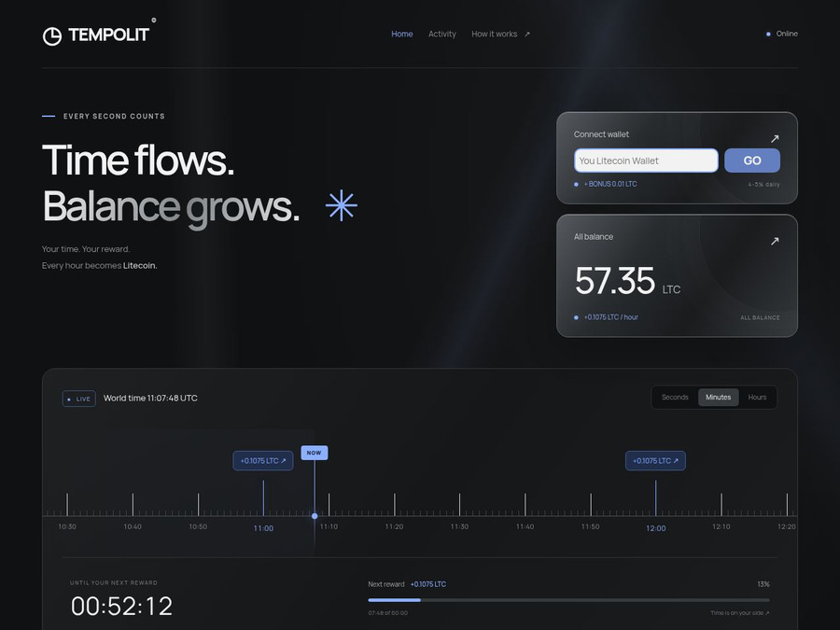Image resolution: width=840 pixels, height=630 pixels.
Task: Click the 00:52:12 countdown timer
Action: coord(121,607)
